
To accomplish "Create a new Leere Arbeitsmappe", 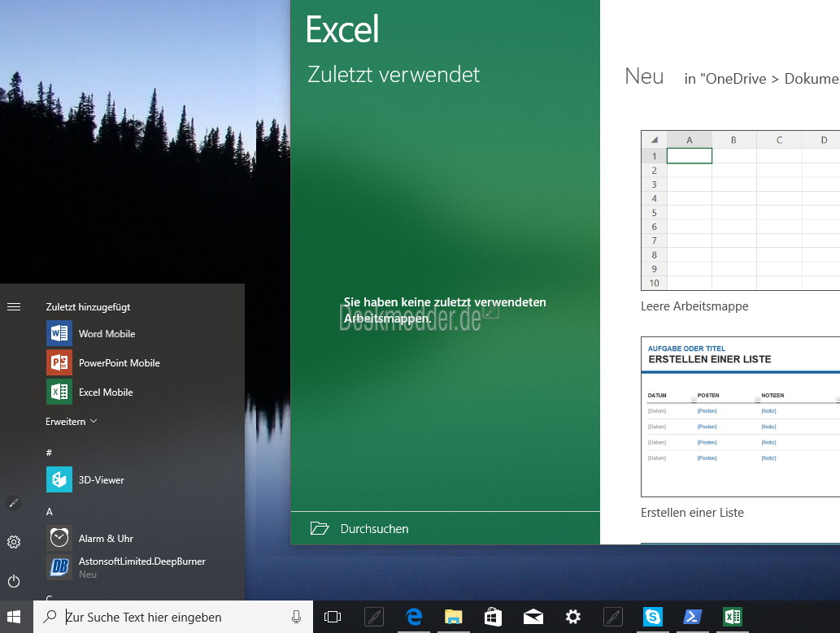I will pos(740,221).
